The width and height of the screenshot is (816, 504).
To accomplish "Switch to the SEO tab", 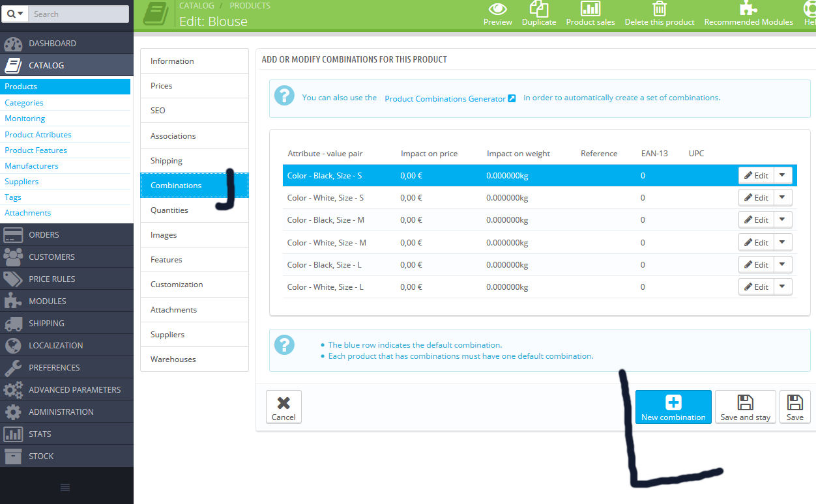I will pyautogui.click(x=194, y=111).
